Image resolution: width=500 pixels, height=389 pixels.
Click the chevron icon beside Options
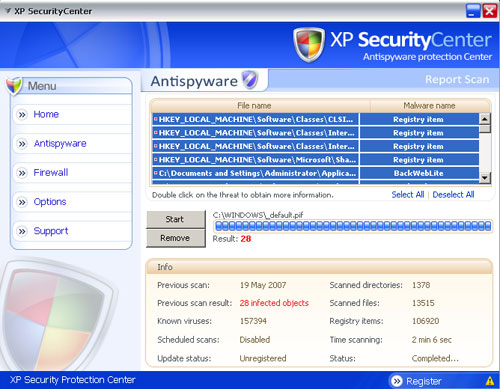tap(22, 202)
